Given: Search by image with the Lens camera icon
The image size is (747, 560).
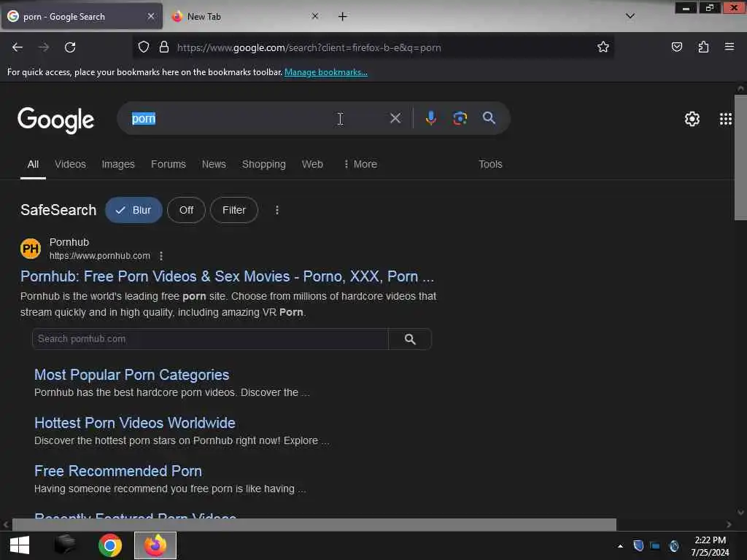Looking at the screenshot, I should [x=460, y=118].
